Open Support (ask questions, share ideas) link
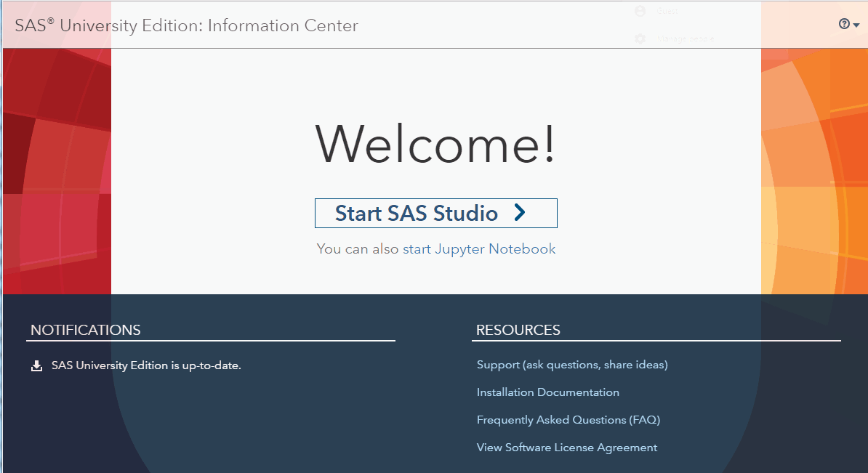Image resolution: width=868 pixels, height=473 pixels. (572, 365)
